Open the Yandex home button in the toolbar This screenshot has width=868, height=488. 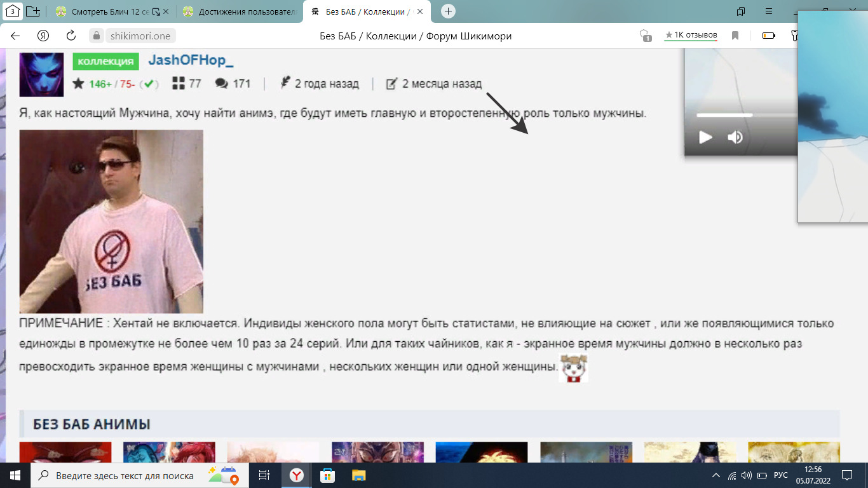pyautogui.click(x=43, y=36)
